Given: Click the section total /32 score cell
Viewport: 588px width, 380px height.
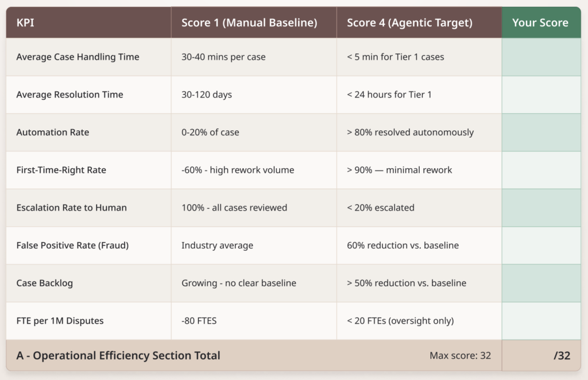Looking at the screenshot, I should (x=541, y=355).
